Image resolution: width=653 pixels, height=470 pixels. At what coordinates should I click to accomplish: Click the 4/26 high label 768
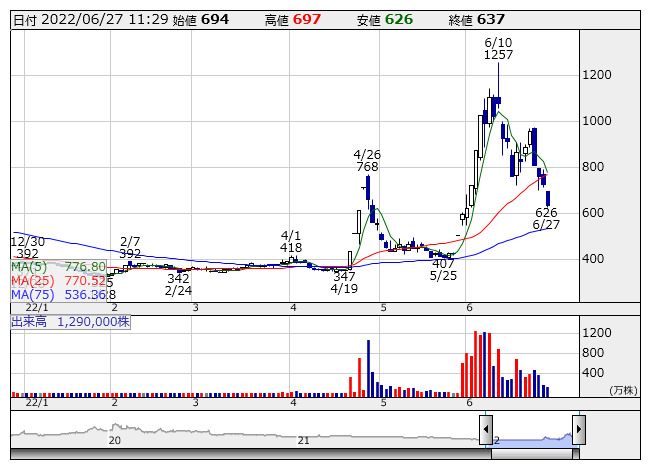point(369,167)
